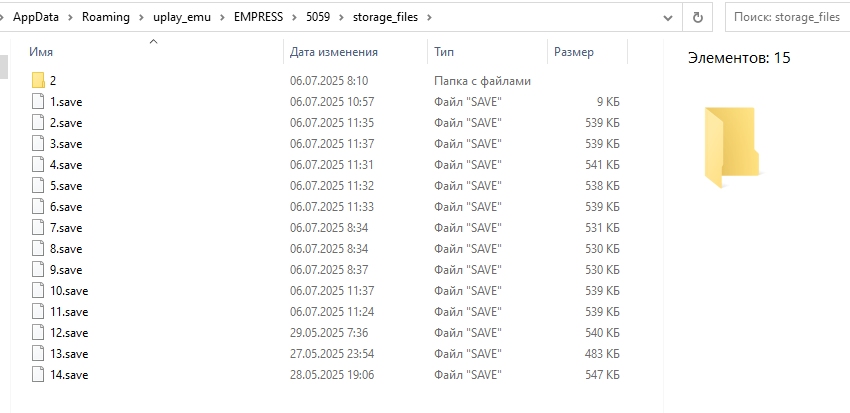This screenshot has height=413, width=850.
Task: Click the folder icon named 2
Action: (38, 81)
